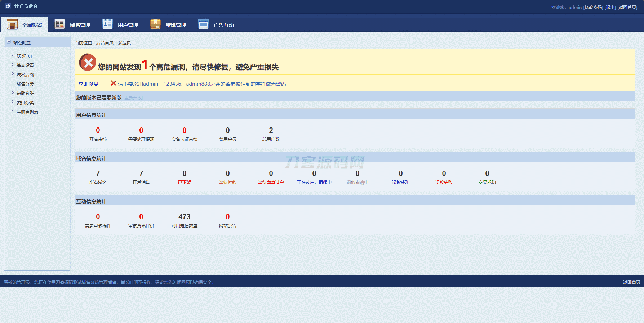Click the 用户管理 contact card icon
This screenshot has height=323, width=644.
[107, 24]
